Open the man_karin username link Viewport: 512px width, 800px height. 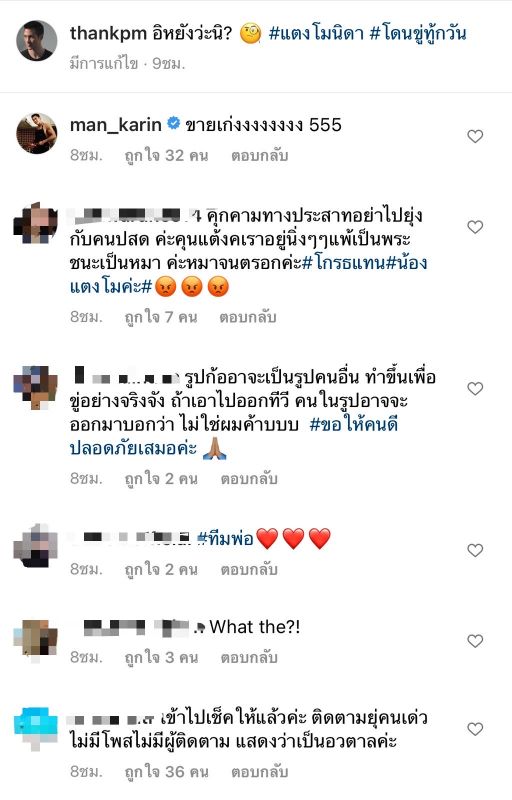(x=116, y=124)
